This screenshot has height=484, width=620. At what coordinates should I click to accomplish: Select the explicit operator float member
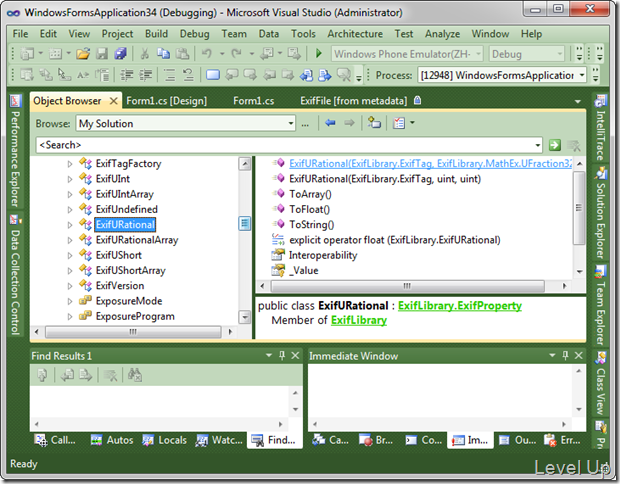(395, 240)
